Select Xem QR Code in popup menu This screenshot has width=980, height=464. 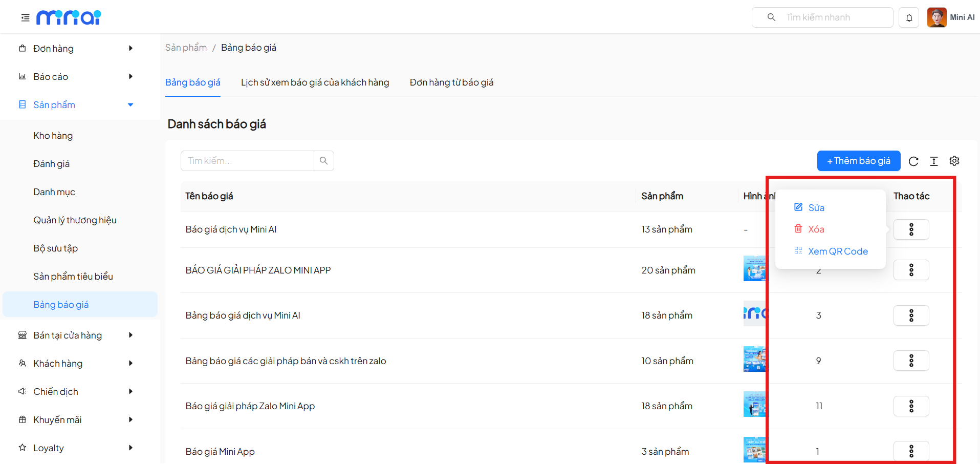point(837,251)
